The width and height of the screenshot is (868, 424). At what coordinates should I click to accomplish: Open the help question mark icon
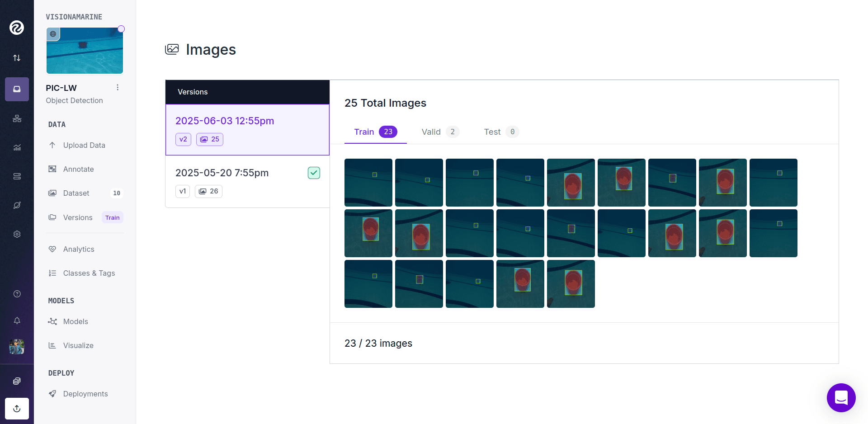point(17,294)
